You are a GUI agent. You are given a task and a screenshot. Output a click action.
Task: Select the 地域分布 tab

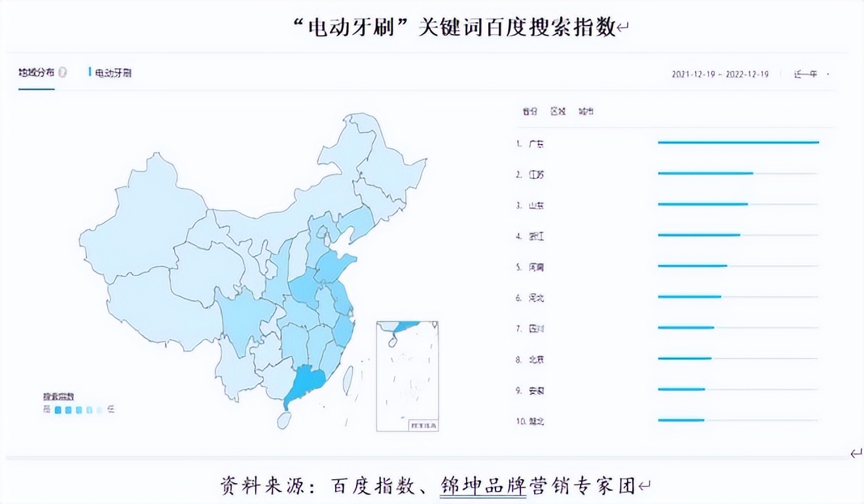(37, 73)
